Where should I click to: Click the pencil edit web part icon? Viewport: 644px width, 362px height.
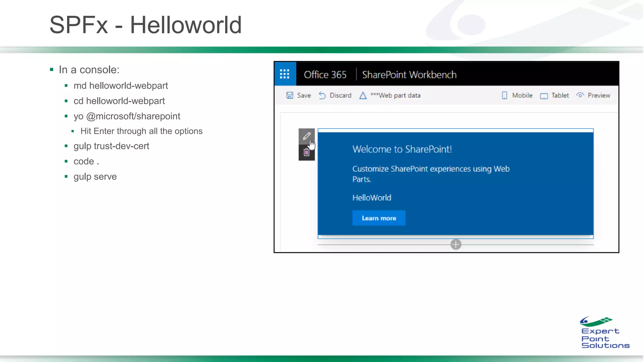point(307,136)
